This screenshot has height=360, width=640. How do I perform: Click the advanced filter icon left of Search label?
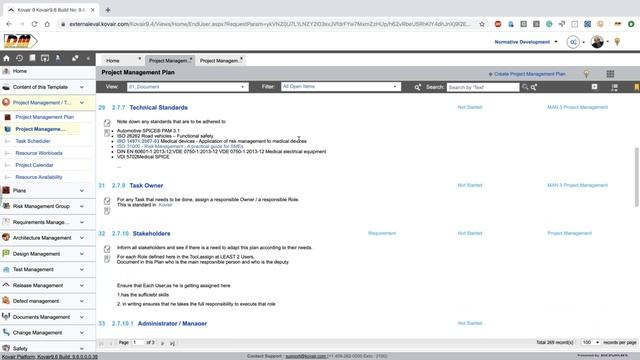tap(417, 87)
